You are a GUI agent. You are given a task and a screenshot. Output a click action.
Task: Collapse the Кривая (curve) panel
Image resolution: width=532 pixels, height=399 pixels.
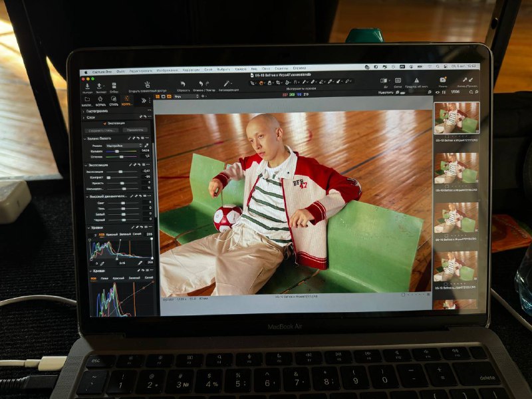90,271
